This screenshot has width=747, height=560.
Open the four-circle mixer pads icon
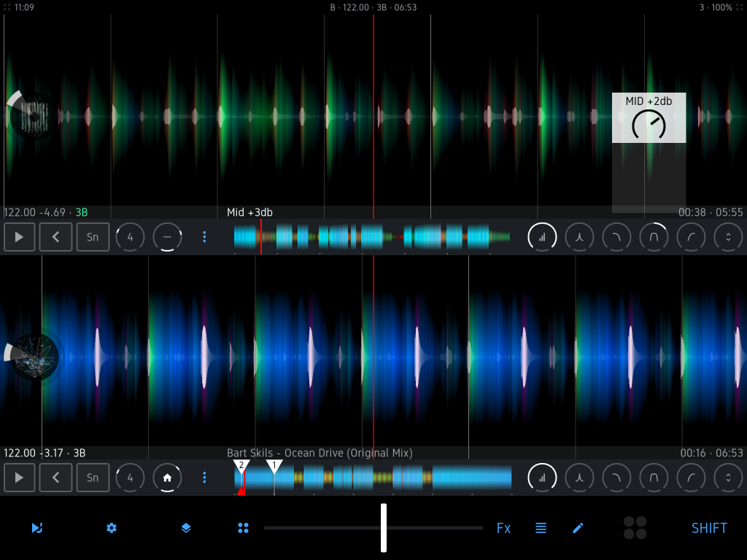(634, 528)
